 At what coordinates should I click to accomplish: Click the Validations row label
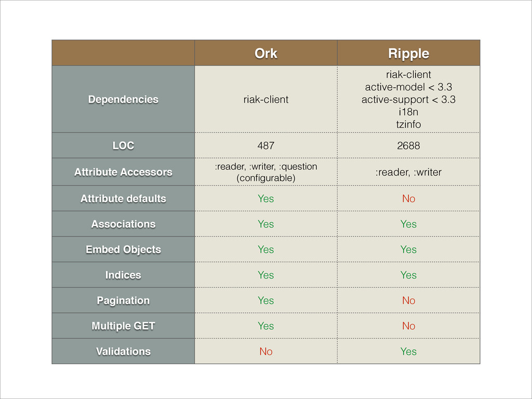123,351
